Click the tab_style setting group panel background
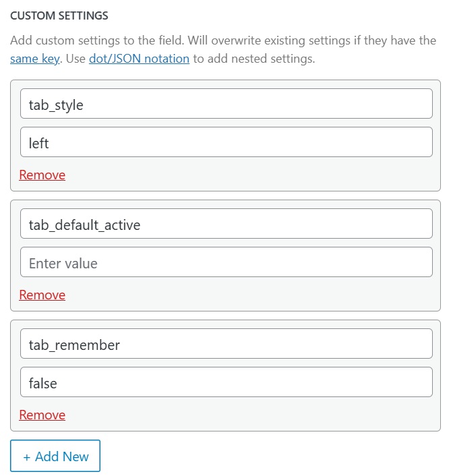The height and width of the screenshot is (476, 453). click(243, 176)
